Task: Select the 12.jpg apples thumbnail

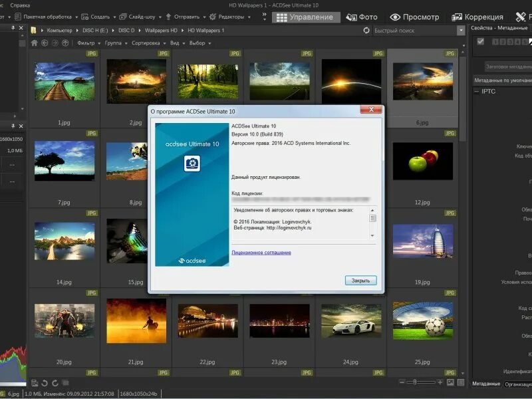Action: coord(423,161)
